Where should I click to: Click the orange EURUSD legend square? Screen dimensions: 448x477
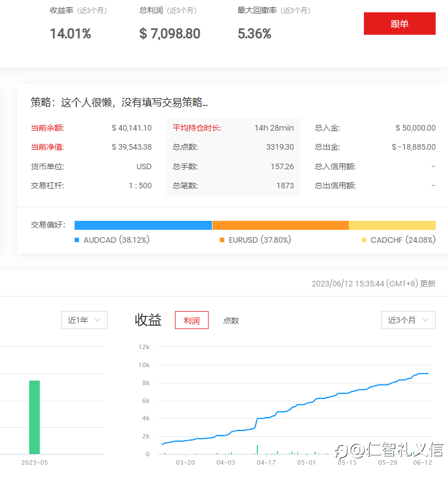(x=222, y=240)
